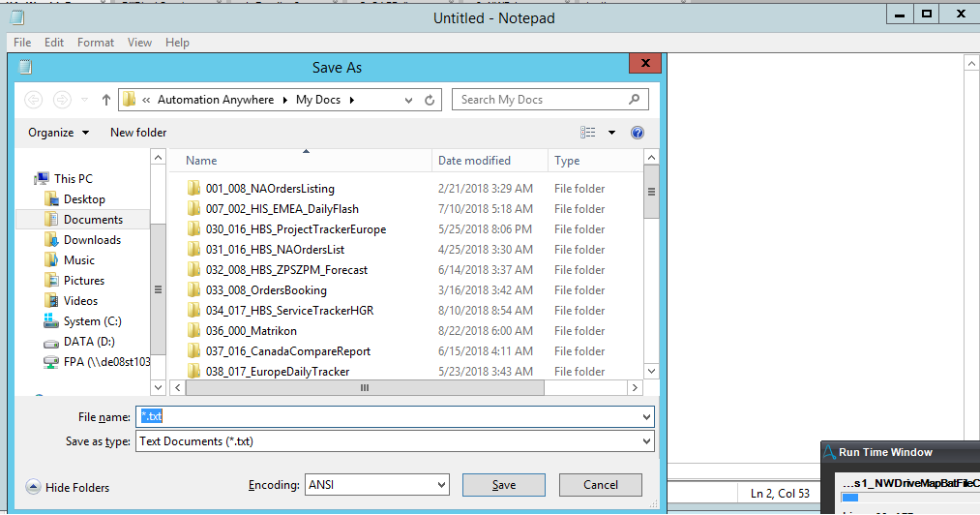
Task: Select folder icon of 037_016_CanadaCompareReport
Action: 193,351
